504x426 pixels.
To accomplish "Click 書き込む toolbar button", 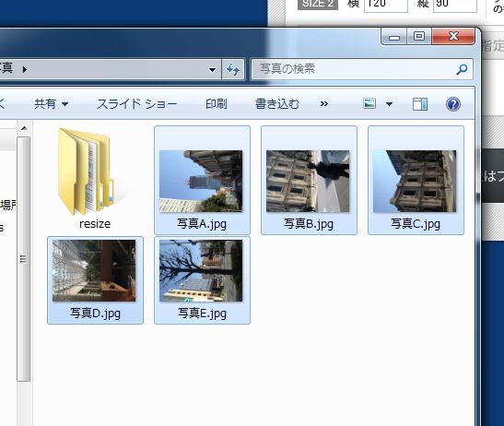I will 277,104.
